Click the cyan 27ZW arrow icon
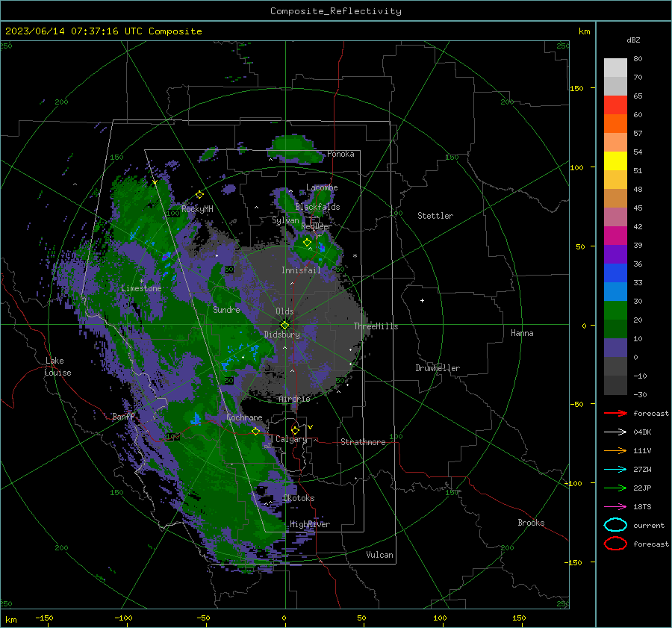The image size is (672, 628). (x=615, y=470)
